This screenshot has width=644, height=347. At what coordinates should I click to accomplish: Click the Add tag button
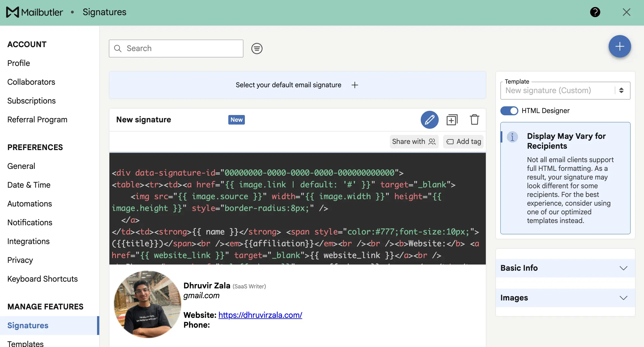click(x=464, y=142)
